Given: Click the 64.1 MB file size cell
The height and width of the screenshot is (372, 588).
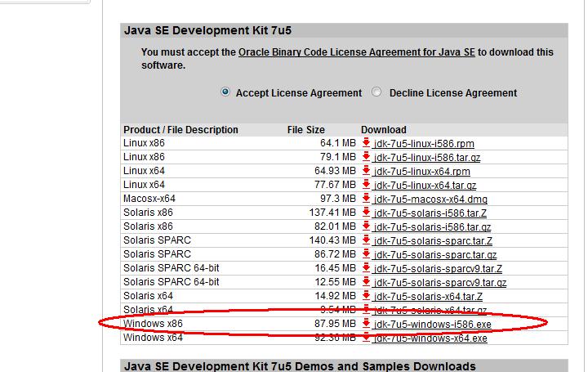Looking at the screenshot, I should [x=338, y=142].
